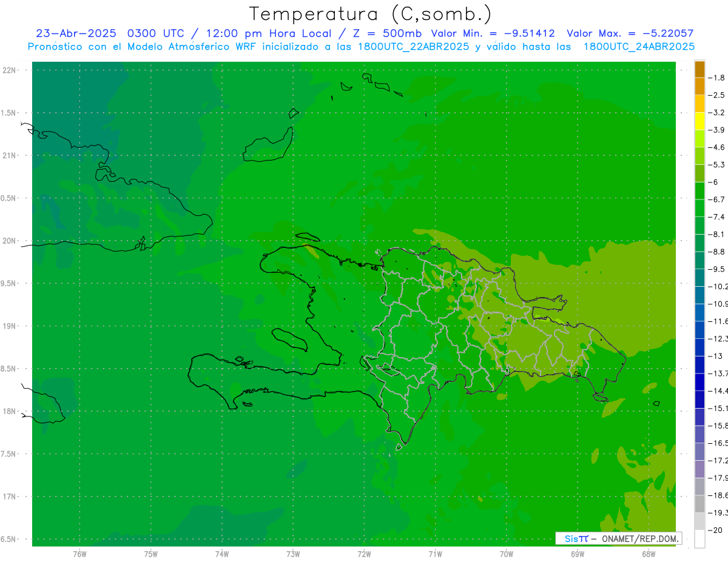Click the '-4.6' legend value

[716, 147]
